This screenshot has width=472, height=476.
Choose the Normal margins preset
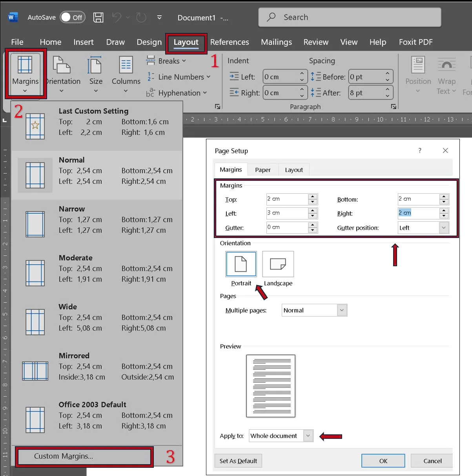97,175
